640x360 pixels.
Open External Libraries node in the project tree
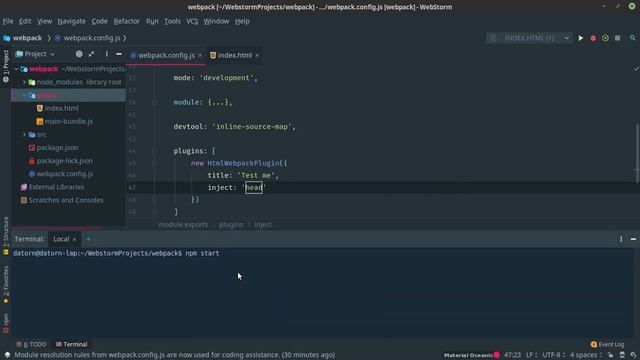pos(56,187)
